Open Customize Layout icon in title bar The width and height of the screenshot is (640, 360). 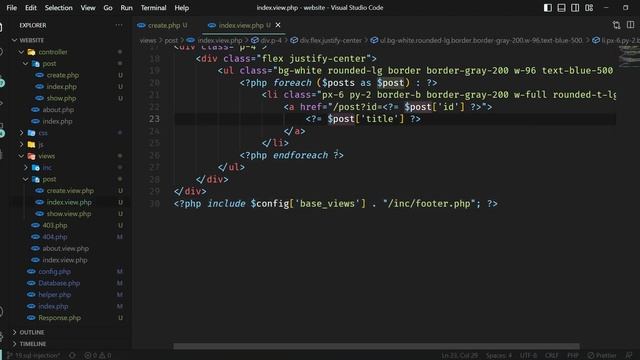coord(589,8)
